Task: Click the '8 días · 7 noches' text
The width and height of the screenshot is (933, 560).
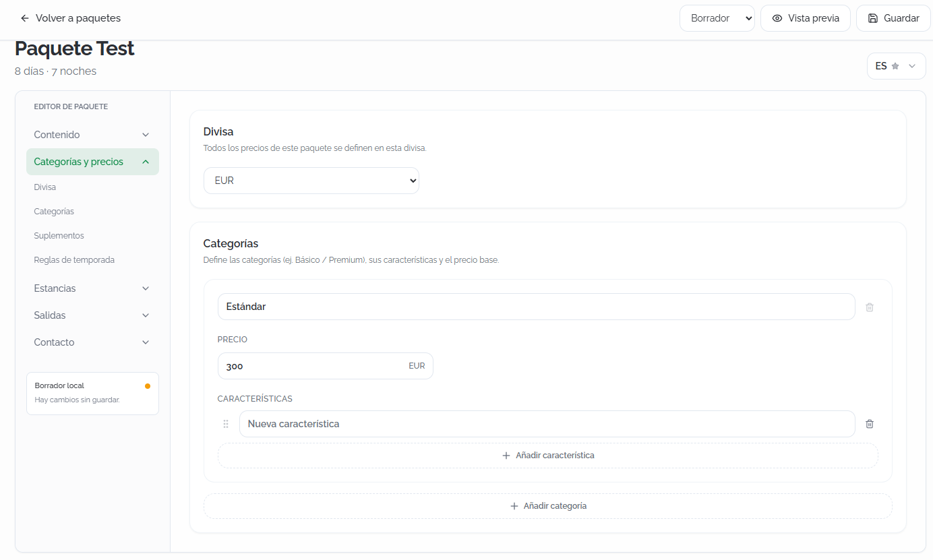Action: tap(55, 71)
